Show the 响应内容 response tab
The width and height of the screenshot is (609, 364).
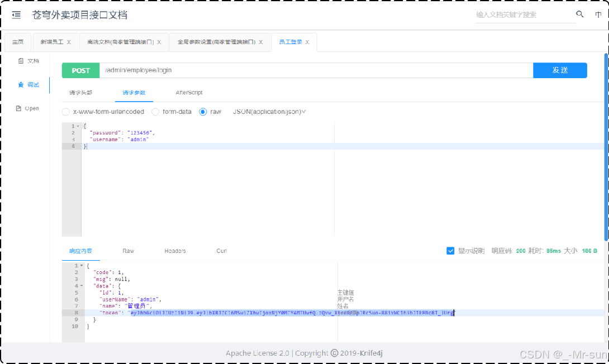click(x=81, y=251)
